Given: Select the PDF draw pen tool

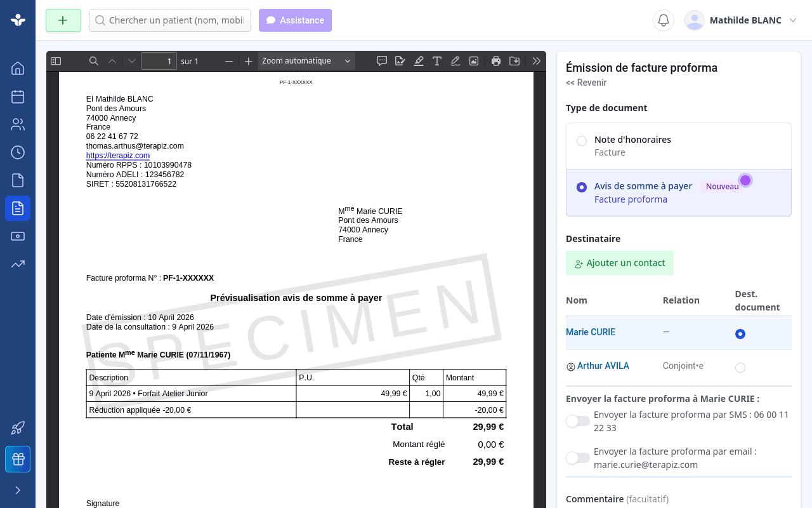Looking at the screenshot, I should click(455, 61).
